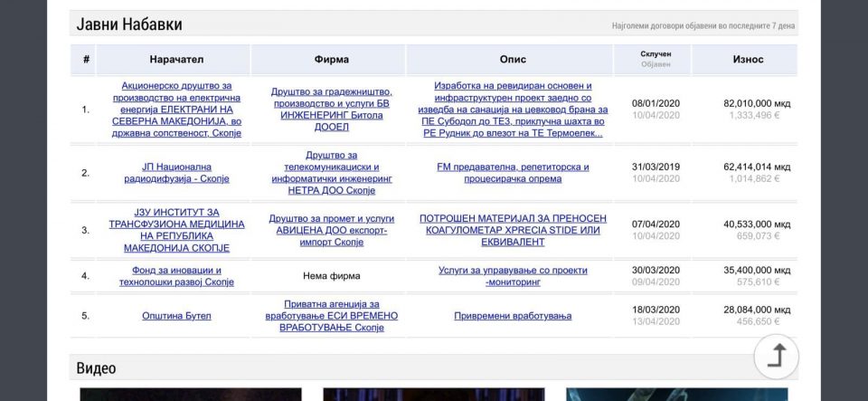
Task: Click the Нарачател column header
Action: coord(176,60)
